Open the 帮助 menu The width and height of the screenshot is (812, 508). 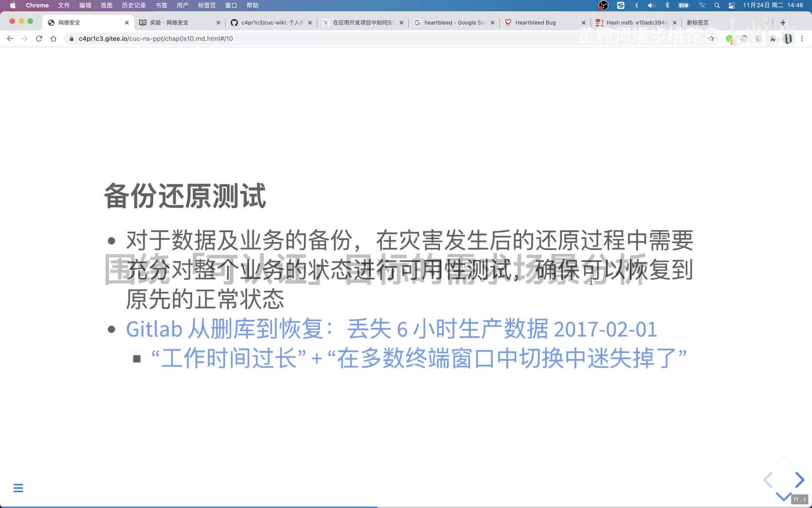[x=253, y=5]
